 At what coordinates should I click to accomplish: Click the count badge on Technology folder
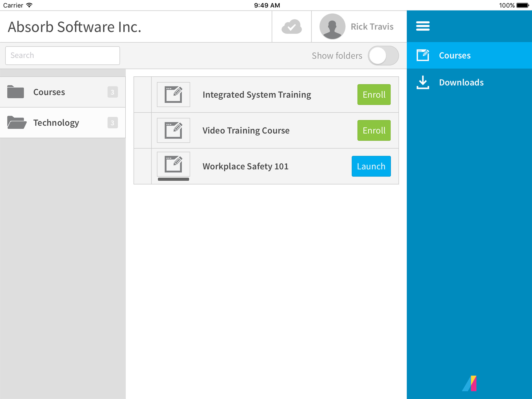pos(113,123)
